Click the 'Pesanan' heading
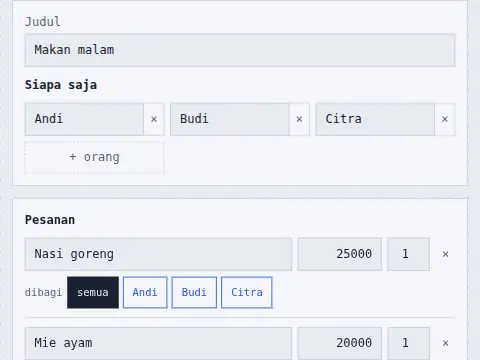Screen dimensions: 480x360 pos(50,220)
